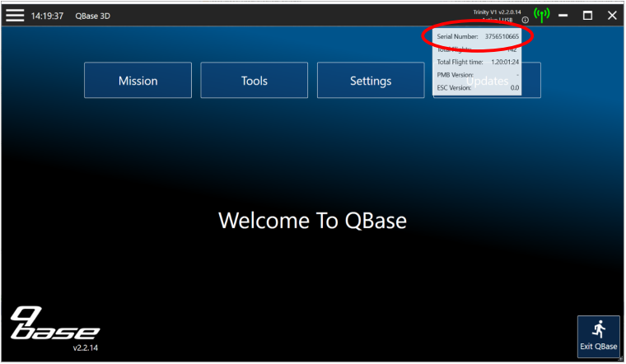Image resolution: width=626 pixels, height=364 pixels.
Task: Minimize the QBase window
Action: point(563,16)
